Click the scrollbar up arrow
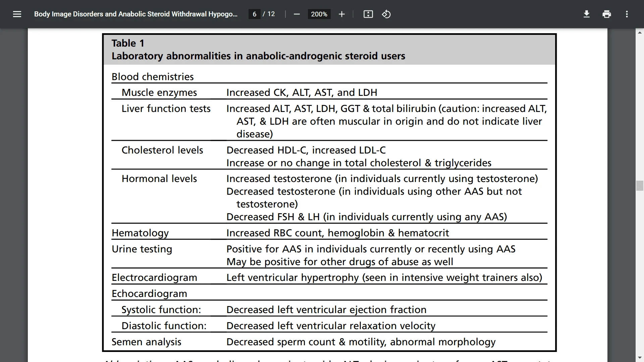 (640, 33)
